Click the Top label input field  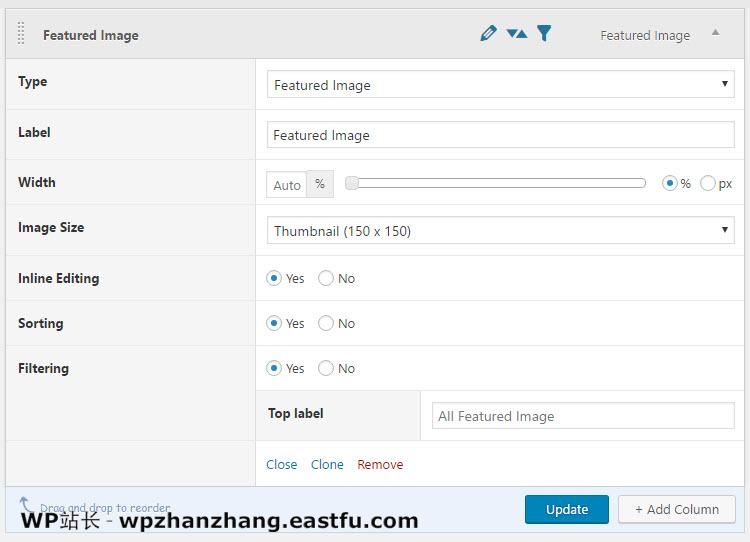click(x=583, y=416)
